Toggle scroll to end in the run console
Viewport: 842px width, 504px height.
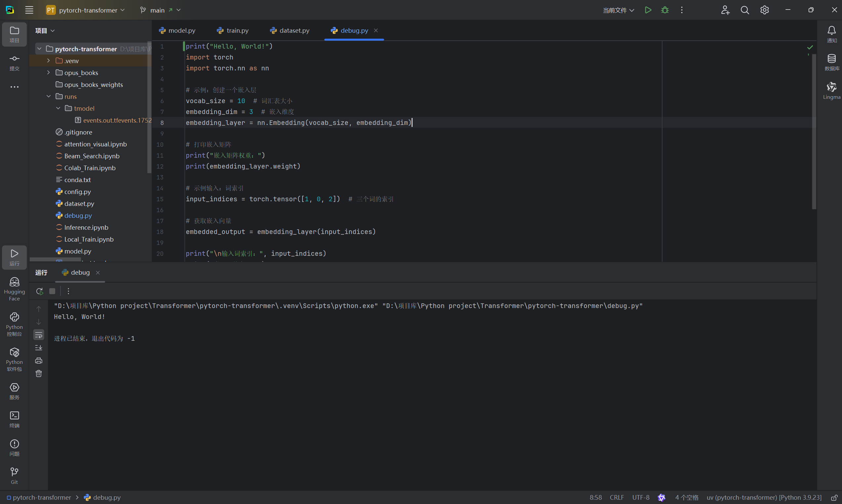(x=39, y=348)
